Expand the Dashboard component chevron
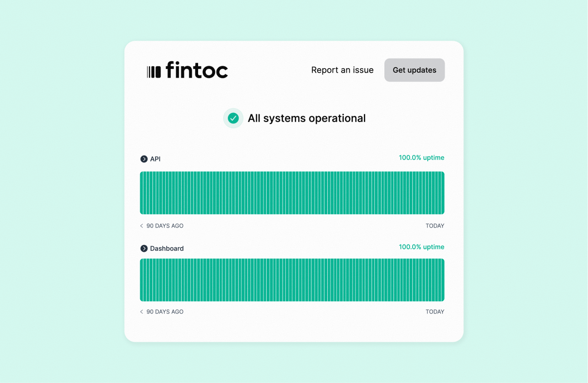 pos(144,249)
